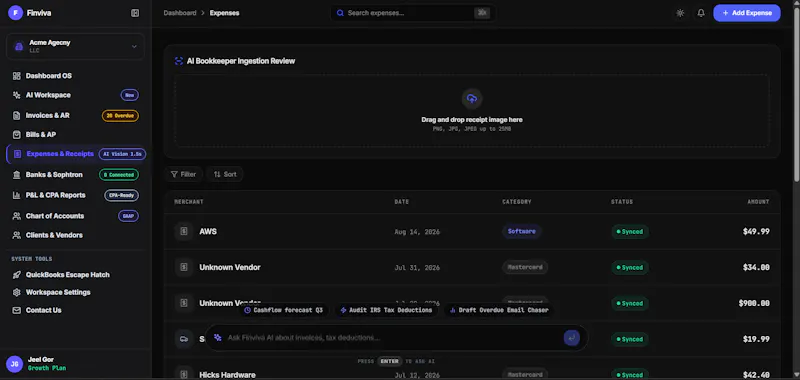This screenshot has height=380, width=800.
Task: Click the Dashboard breadcrumb link
Action: [x=180, y=13]
